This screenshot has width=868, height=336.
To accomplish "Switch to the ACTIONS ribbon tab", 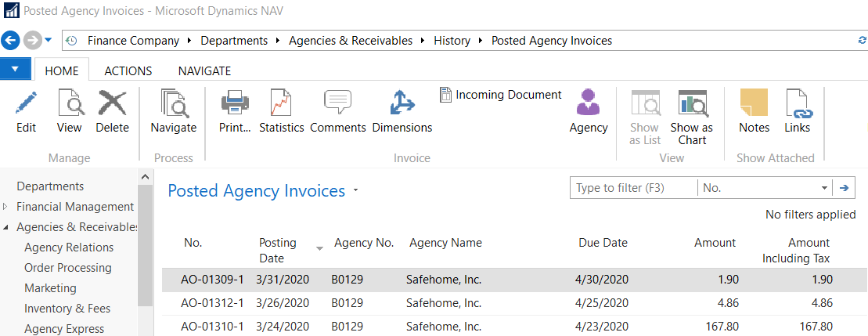I will 128,70.
